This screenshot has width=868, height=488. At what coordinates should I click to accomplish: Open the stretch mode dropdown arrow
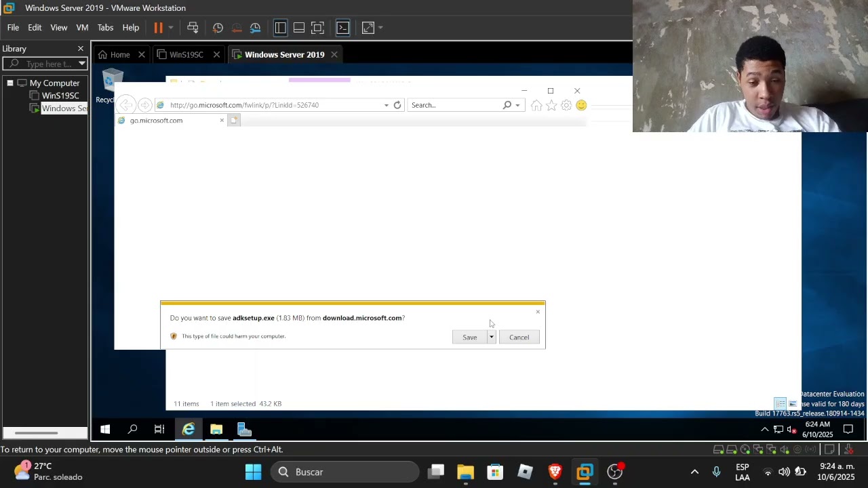(x=380, y=28)
